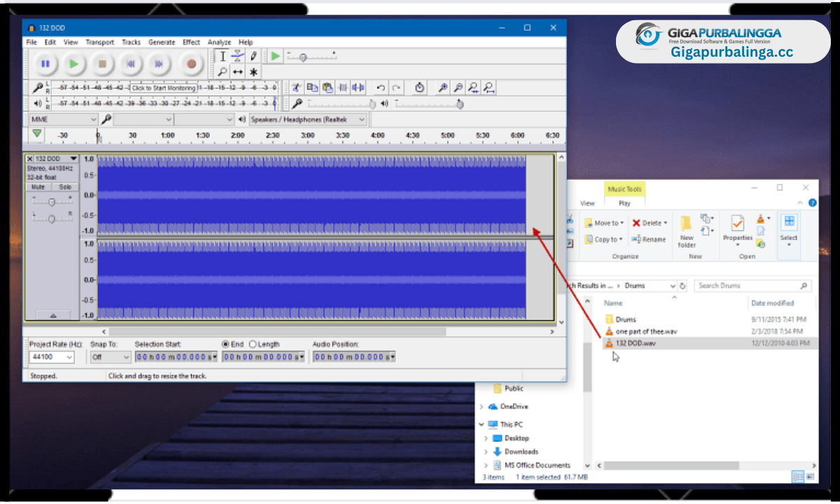Click the recording meter microphone icon

click(38, 87)
